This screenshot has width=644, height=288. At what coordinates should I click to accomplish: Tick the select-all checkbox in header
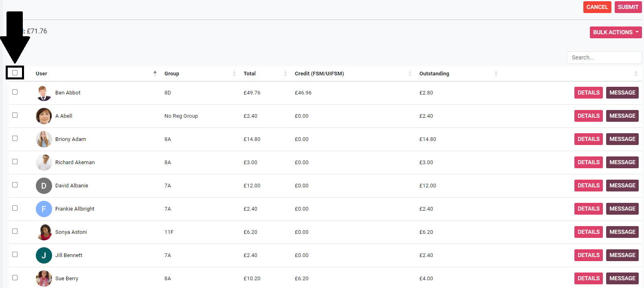15,73
